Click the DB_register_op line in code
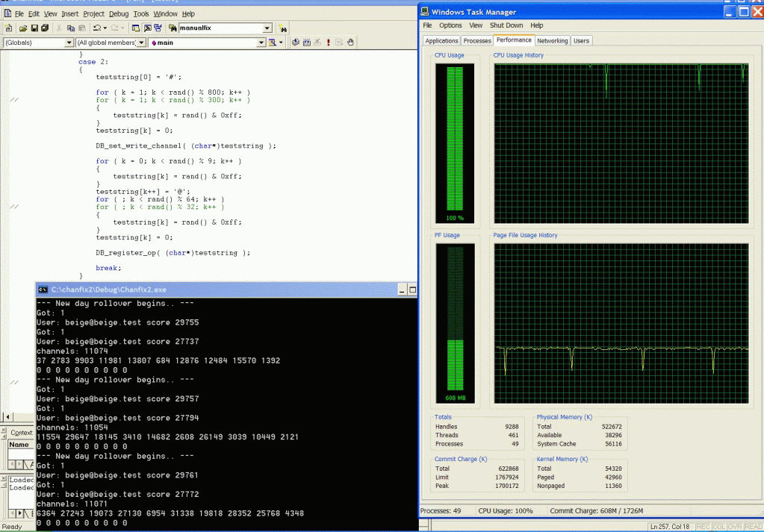764x532 pixels. pos(173,253)
